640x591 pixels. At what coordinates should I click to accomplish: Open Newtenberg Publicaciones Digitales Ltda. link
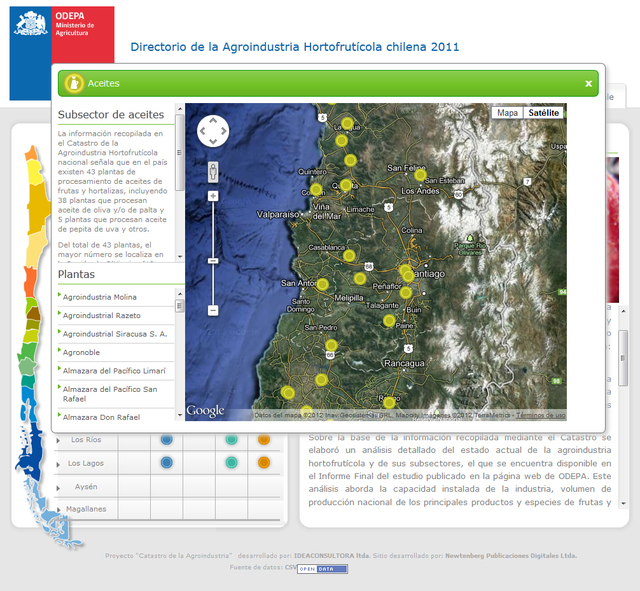pyautogui.click(x=511, y=556)
